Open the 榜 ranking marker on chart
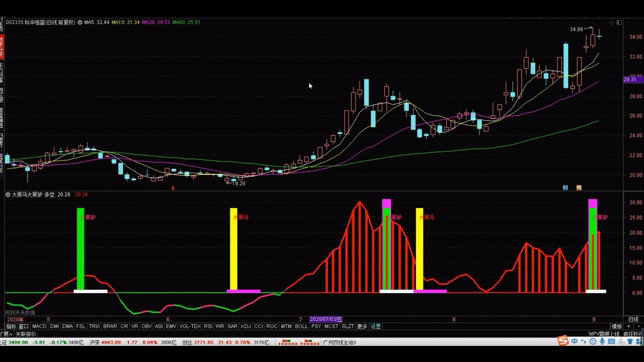The image size is (644, 362). (x=579, y=188)
